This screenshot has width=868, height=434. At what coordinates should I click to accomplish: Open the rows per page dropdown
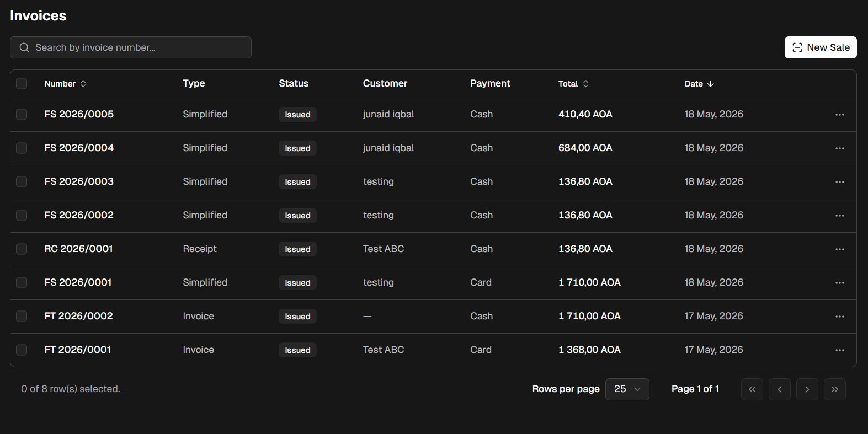(627, 389)
